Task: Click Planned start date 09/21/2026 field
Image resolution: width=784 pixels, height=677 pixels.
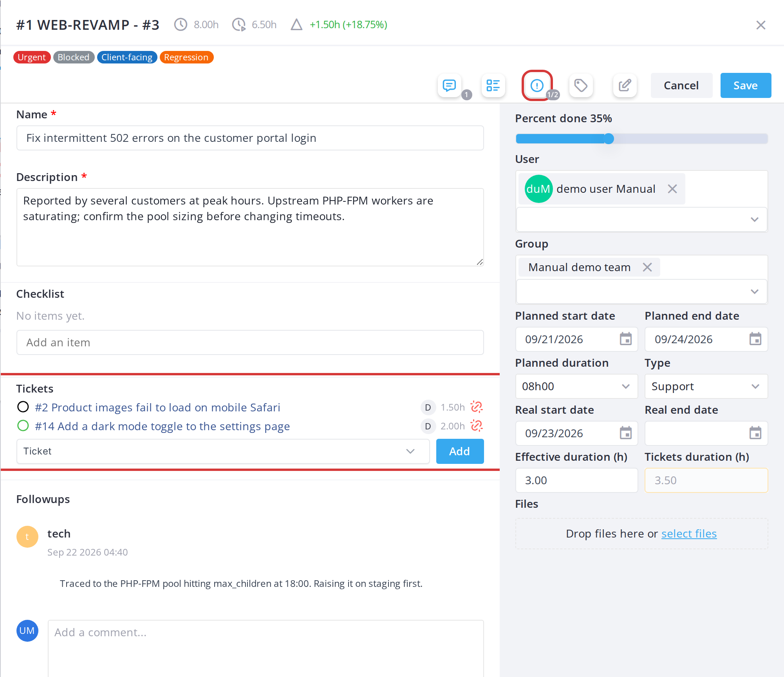Action: coord(576,339)
